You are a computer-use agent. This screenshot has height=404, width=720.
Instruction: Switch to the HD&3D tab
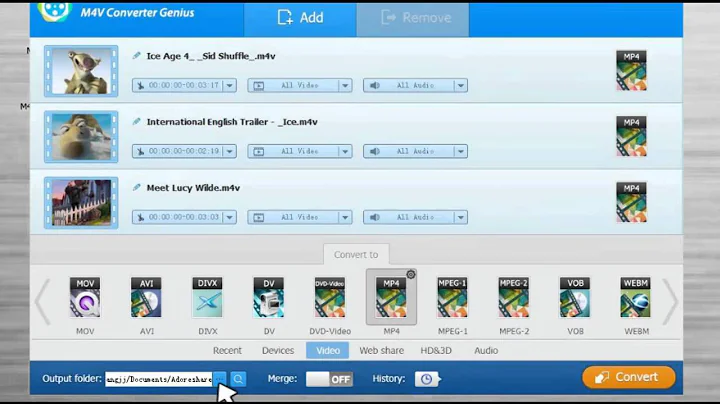point(436,350)
